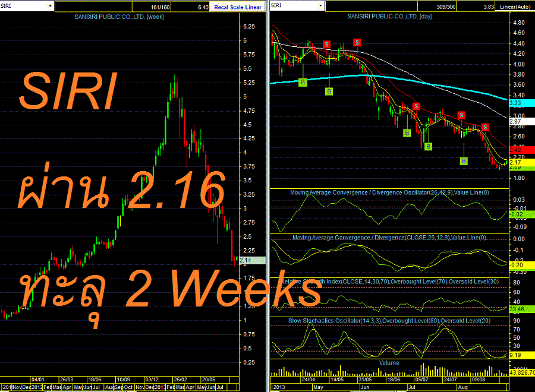The height and width of the screenshot is (392, 535).
Task: Click the -0.02 MACD oscillator value tag
Action: pos(522,214)
